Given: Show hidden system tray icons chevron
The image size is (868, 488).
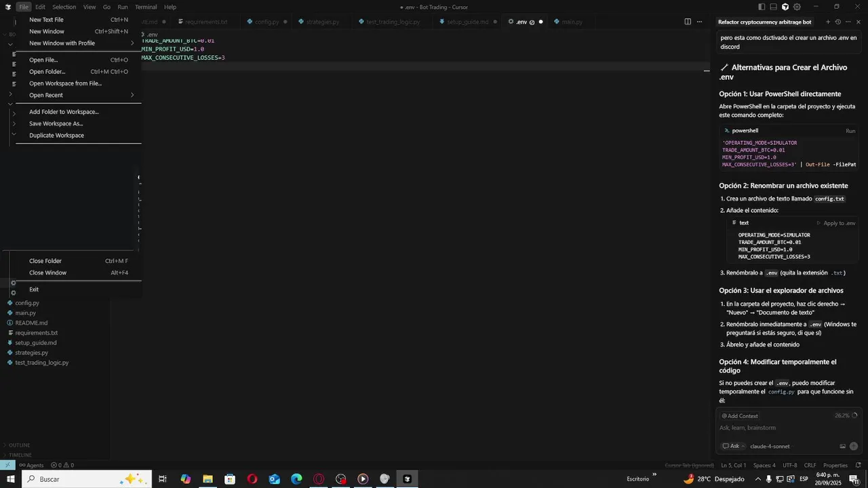Looking at the screenshot, I should tap(757, 479).
